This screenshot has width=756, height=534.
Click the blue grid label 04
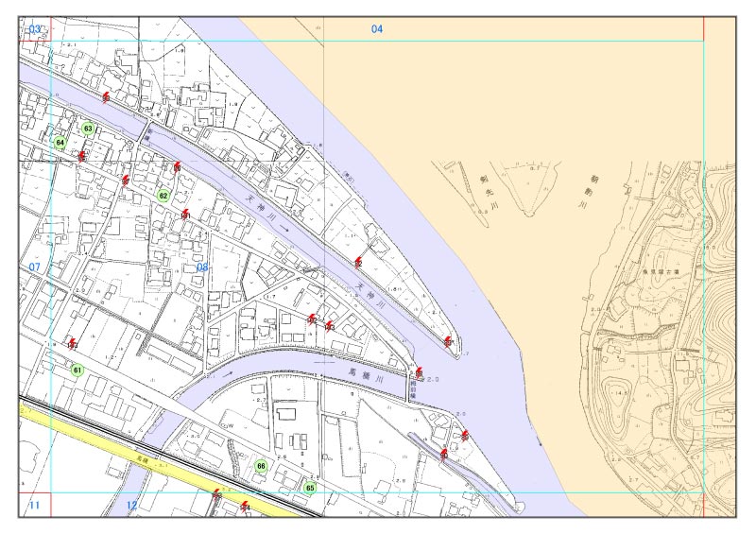tap(377, 29)
